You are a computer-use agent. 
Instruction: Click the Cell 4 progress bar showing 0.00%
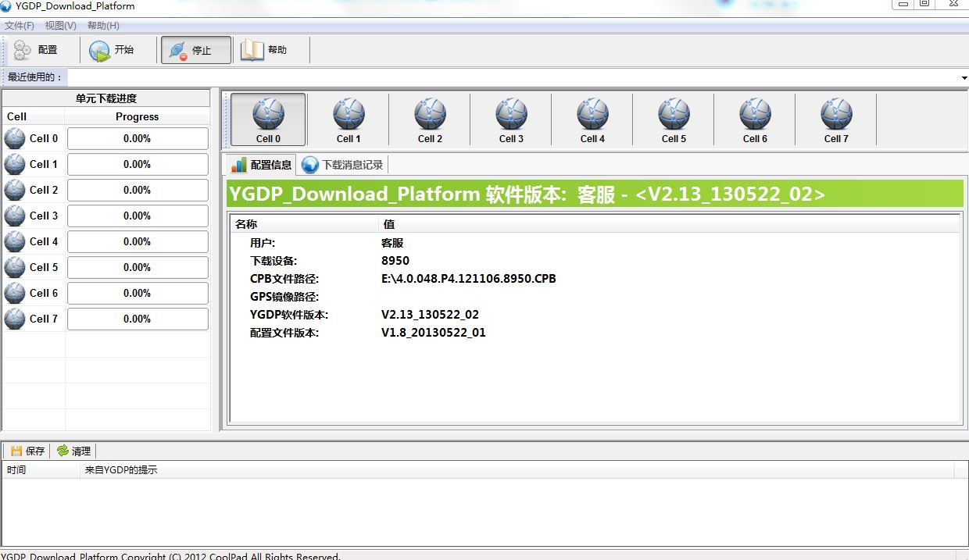[138, 241]
